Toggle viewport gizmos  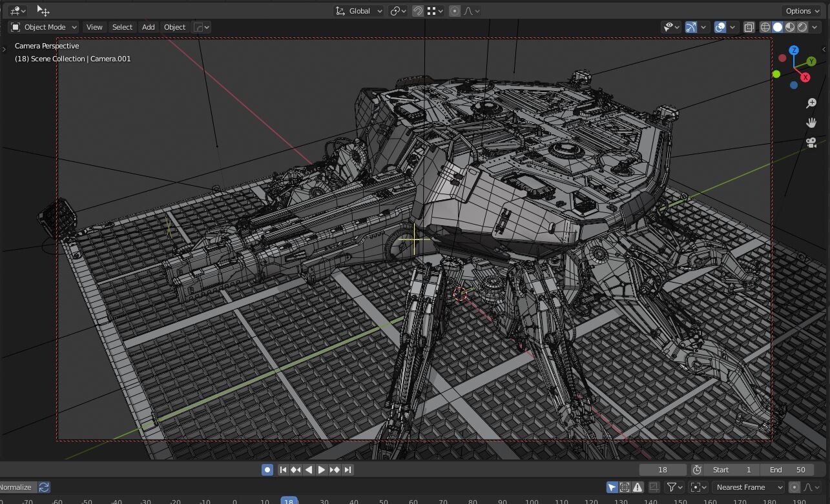tap(691, 27)
